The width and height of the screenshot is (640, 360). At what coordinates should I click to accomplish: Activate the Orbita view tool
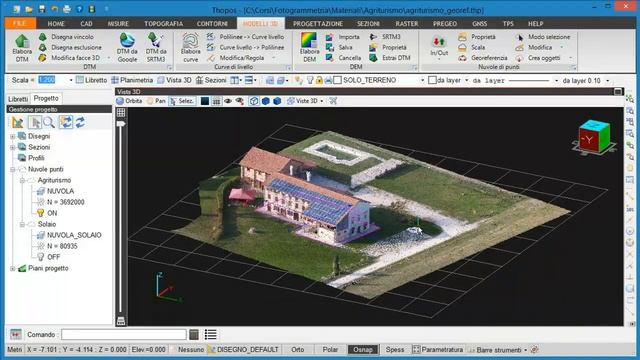point(129,101)
